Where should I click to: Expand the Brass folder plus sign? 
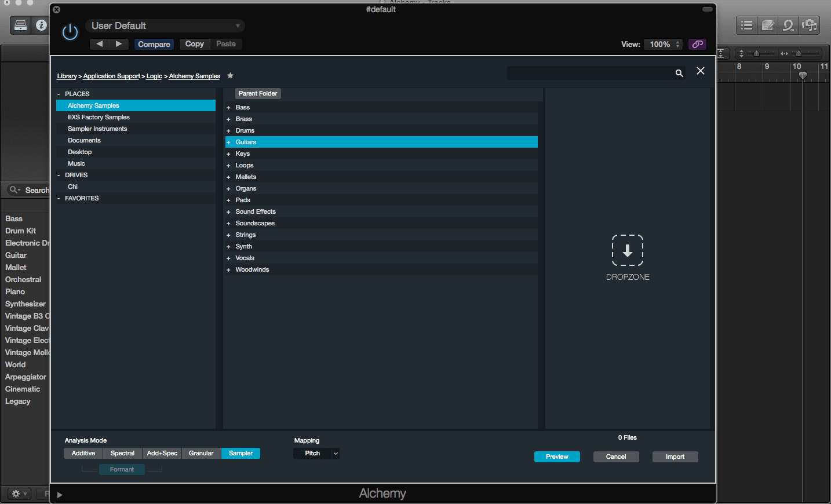tap(228, 119)
